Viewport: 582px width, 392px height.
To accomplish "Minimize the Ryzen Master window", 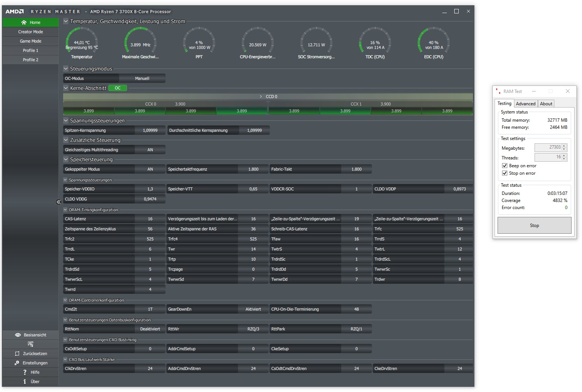I will pyautogui.click(x=445, y=12).
